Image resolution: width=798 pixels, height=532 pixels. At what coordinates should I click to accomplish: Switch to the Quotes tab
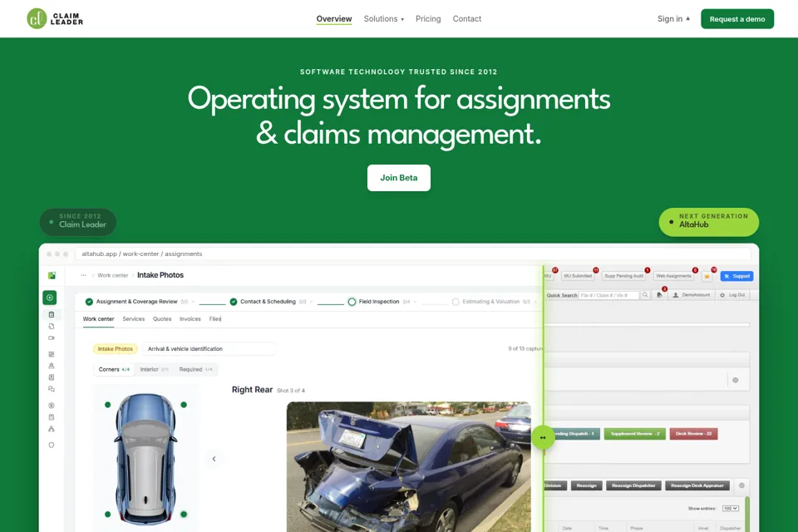162,319
